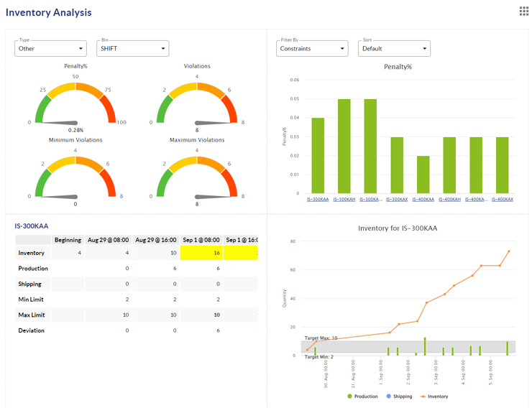The width and height of the screenshot is (532, 413).
Task: Click the IS-400KAX link on chart
Action: pos(502,199)
